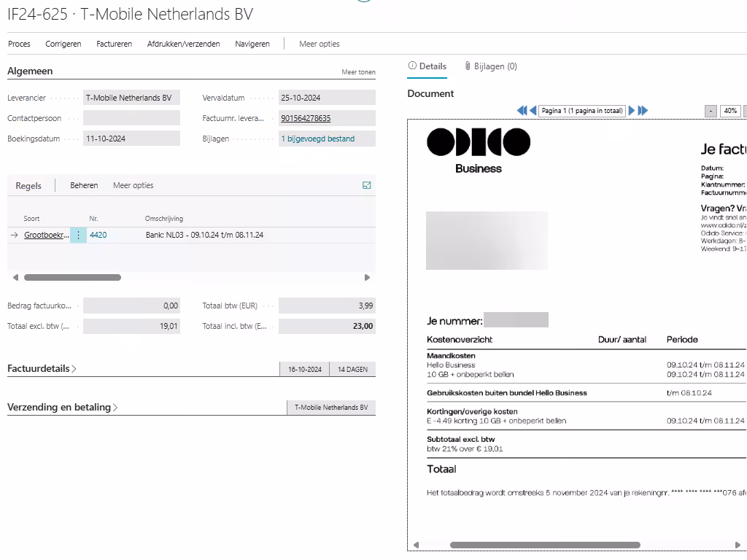Go to the next document page
Viewport: 747px width, 560px height.
click(x=632, y=111)
